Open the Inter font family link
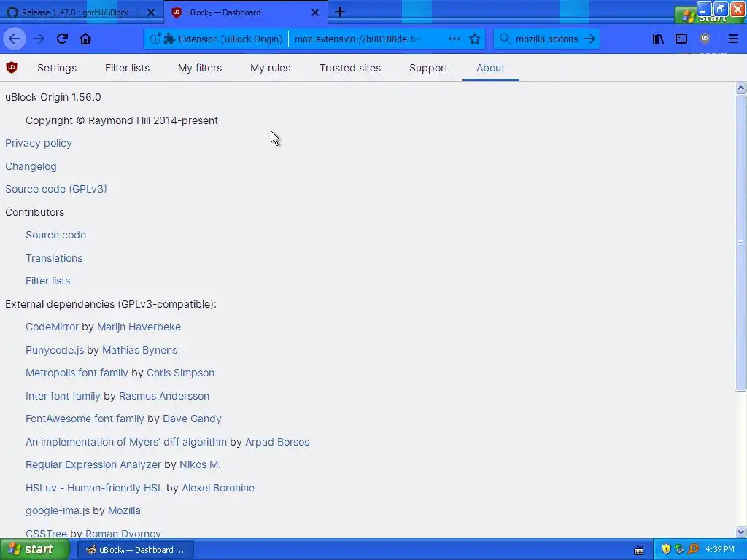 tap(63, 396)
